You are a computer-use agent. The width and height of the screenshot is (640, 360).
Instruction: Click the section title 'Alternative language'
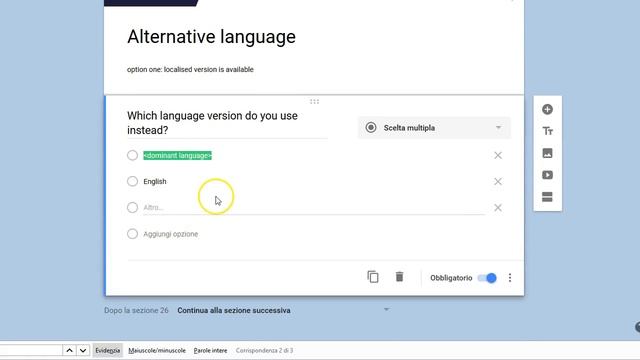(211, 37)
